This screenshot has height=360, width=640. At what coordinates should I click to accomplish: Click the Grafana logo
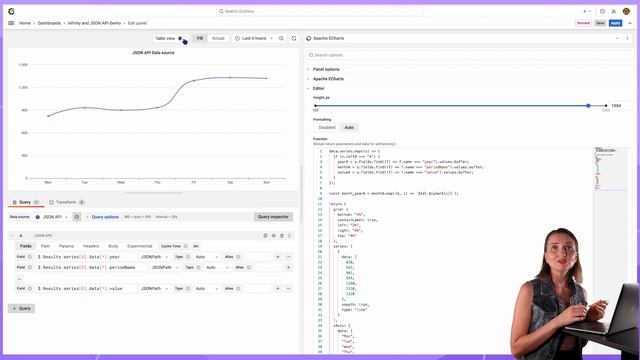(11, 11)
